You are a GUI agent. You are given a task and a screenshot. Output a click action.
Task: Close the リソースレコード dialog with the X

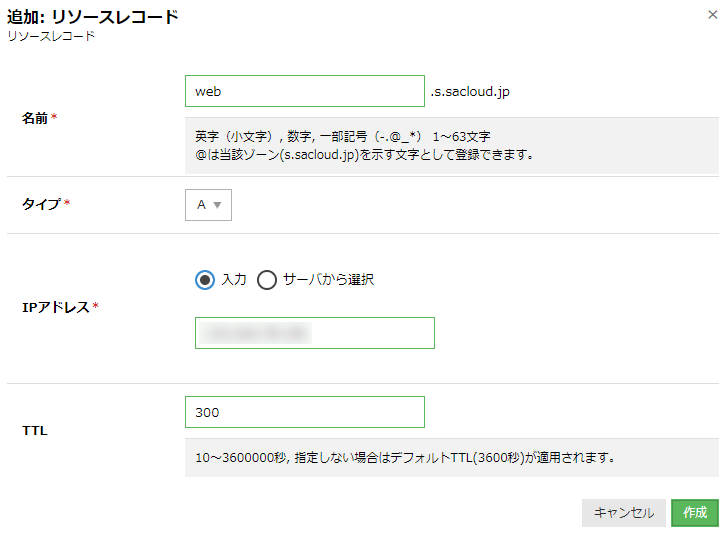point(713,15)
